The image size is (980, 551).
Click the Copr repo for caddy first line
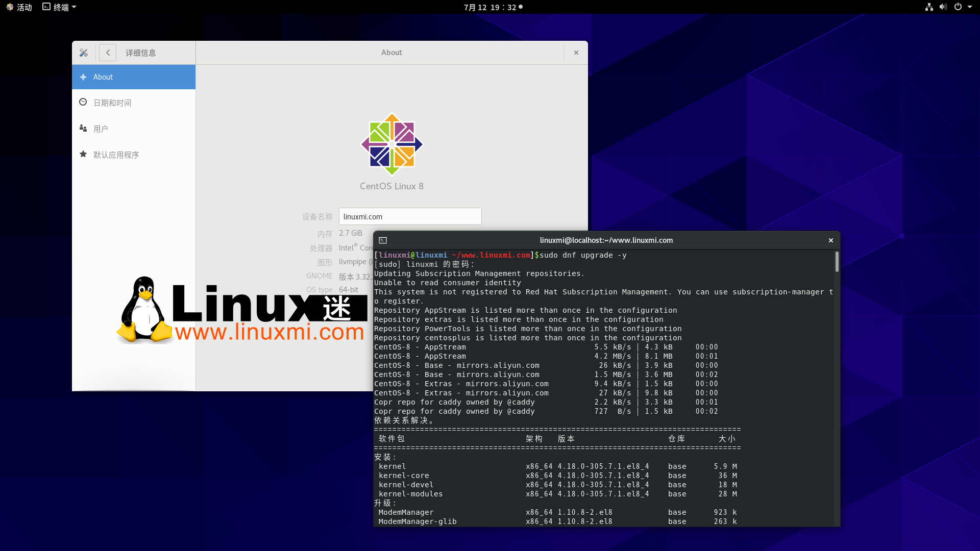click(x=546, y=402)
